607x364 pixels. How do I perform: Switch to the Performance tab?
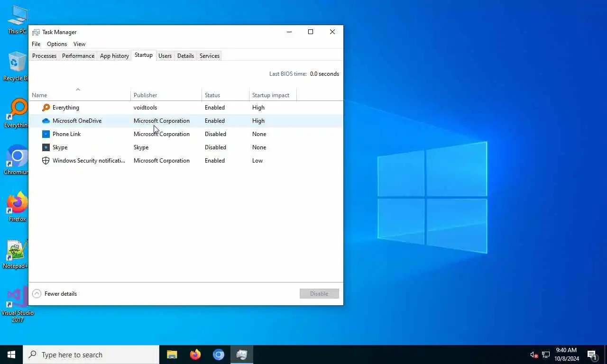point(78,56)
